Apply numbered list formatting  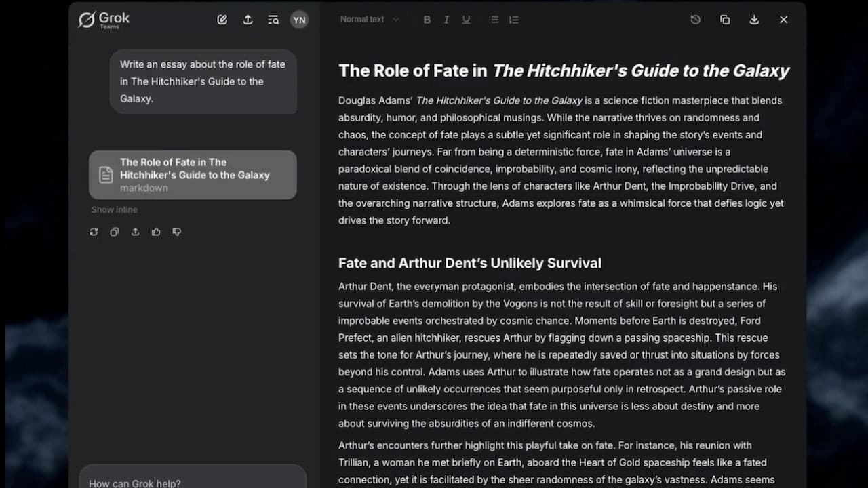(513, 20)
